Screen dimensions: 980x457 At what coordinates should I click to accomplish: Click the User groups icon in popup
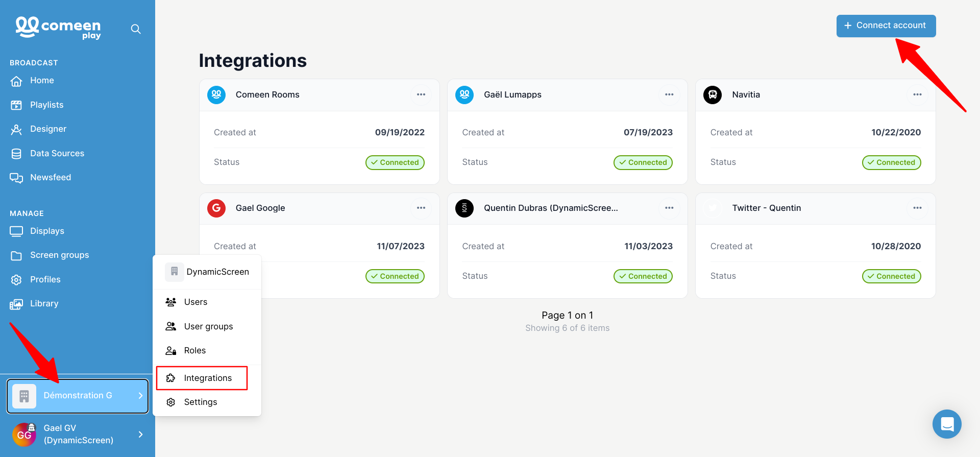[171, 326]
